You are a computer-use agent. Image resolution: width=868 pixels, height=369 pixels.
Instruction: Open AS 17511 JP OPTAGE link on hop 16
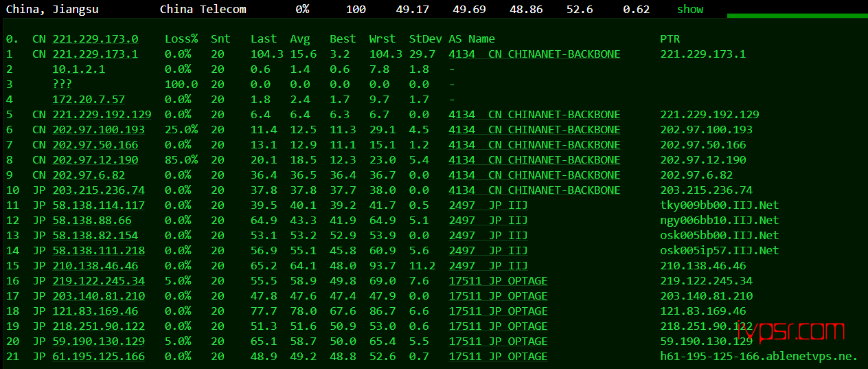pyautogui.click(x=499, y=280)
